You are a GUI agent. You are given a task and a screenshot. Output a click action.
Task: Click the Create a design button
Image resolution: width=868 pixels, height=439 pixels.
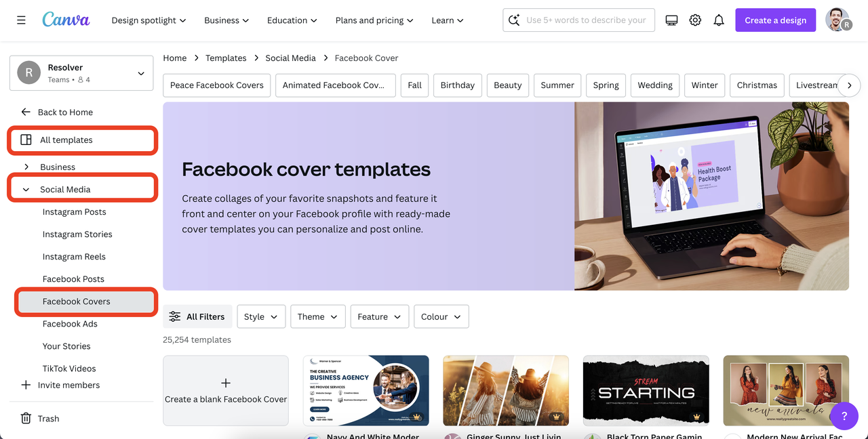[x=776, y=20]
